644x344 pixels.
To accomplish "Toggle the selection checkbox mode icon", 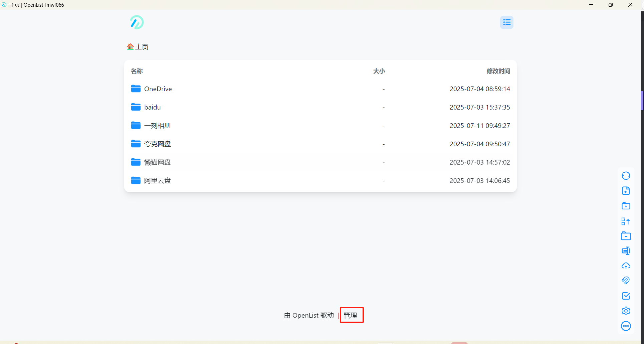I will coord(626,296).
